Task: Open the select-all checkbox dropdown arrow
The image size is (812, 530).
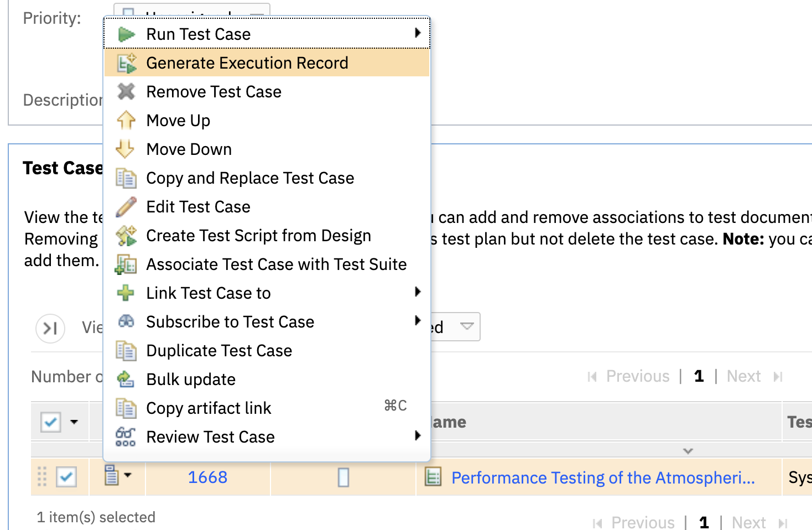Action: (74, 422)
